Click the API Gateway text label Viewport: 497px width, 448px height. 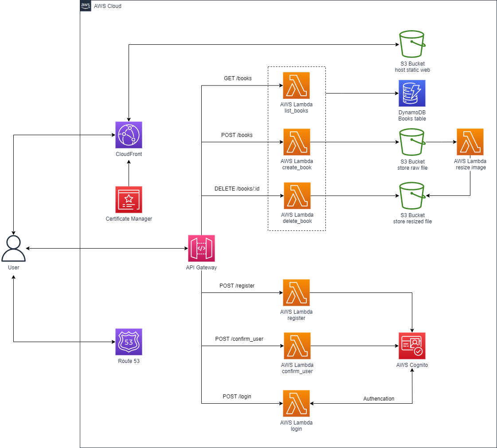click(x=201, y=267)
